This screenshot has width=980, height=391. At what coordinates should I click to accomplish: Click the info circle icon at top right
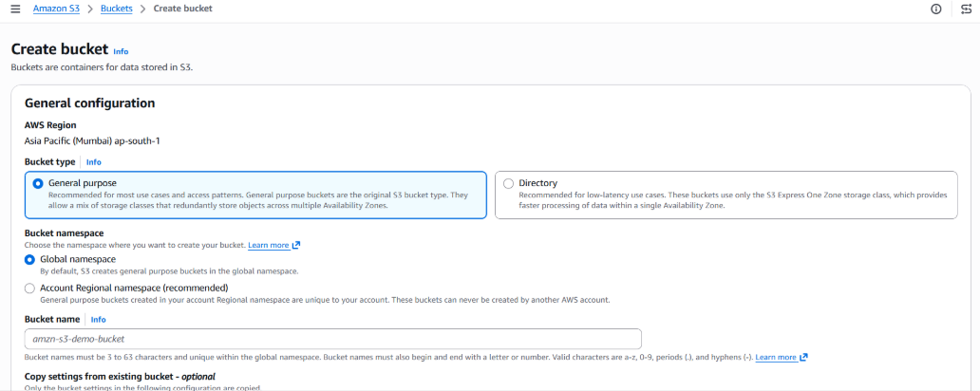(x=935, y=9)
